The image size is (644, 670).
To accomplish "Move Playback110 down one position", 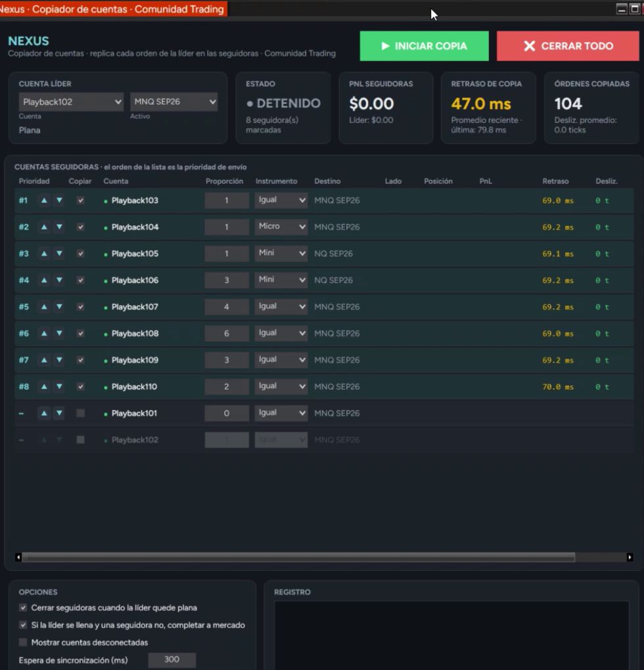I will 59,387.
